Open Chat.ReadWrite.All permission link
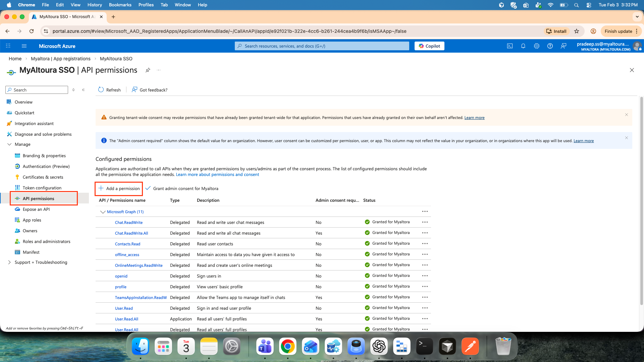 131,233
